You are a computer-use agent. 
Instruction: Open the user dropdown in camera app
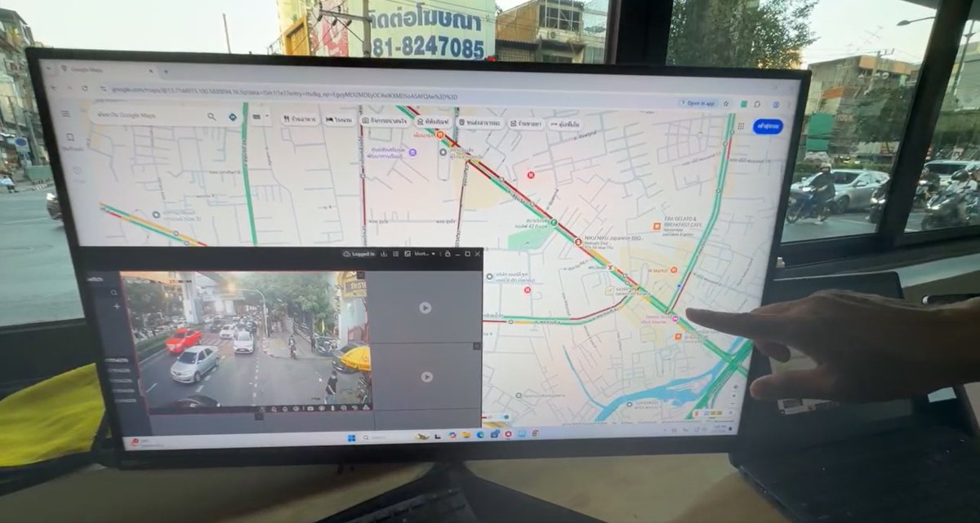tap(426, 254)
